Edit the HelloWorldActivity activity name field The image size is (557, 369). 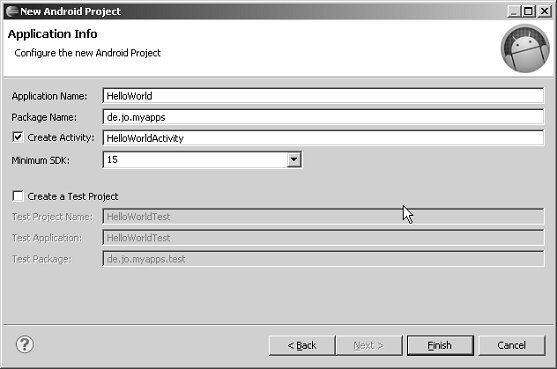323,138
